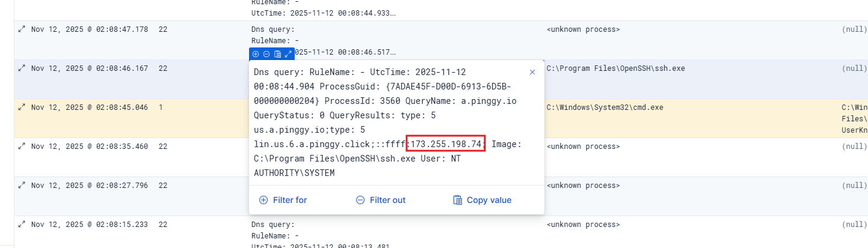Expand the 02:08:47.178 document row
This screenshot has height=248, width=868.
[x=22, y=29]
